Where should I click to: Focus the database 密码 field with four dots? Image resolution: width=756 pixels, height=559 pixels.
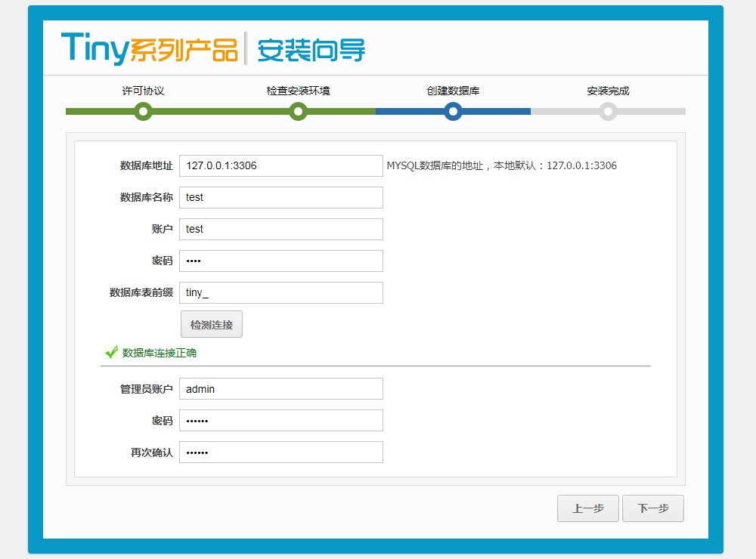(281, 261)
